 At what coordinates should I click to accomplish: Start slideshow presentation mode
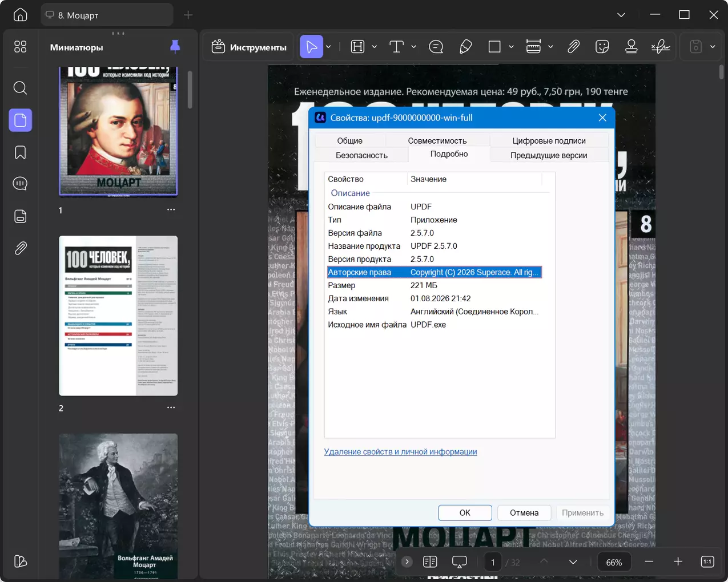click(460, 562)
